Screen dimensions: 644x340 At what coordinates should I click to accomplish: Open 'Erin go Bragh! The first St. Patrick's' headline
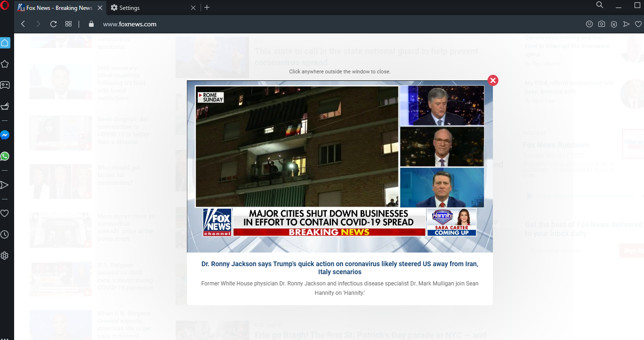tap(370, 335)
